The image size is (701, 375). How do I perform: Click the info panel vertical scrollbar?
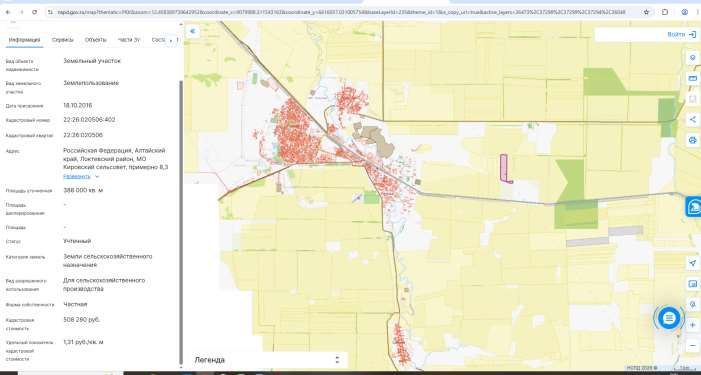[x=181, y=222]
